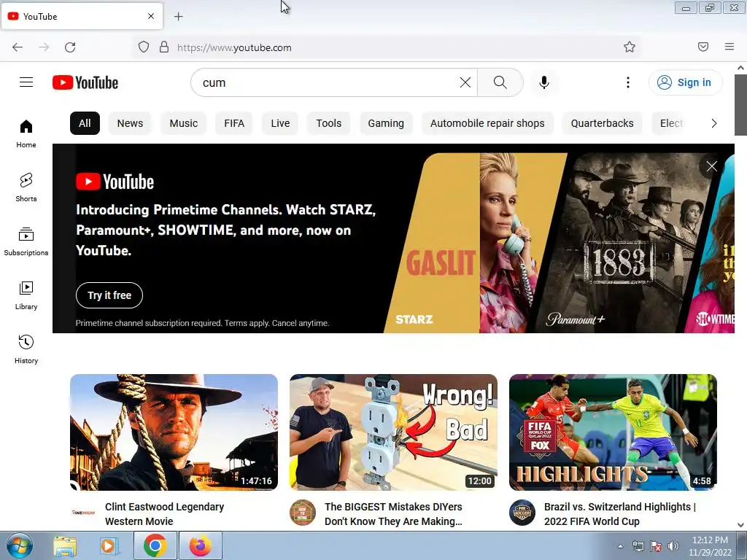Click the taskbar clock 12:12 PM
747x560 pixels.
[710, 540]
